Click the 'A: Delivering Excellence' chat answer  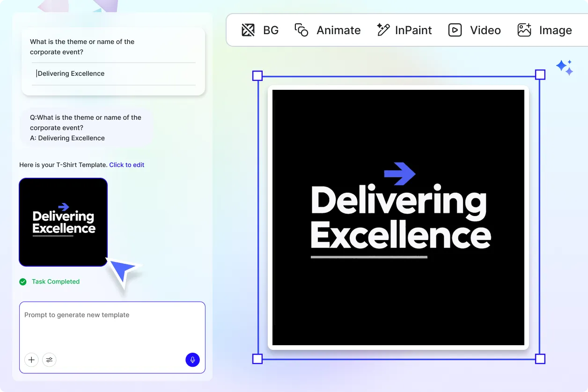[x=67, y=138]
